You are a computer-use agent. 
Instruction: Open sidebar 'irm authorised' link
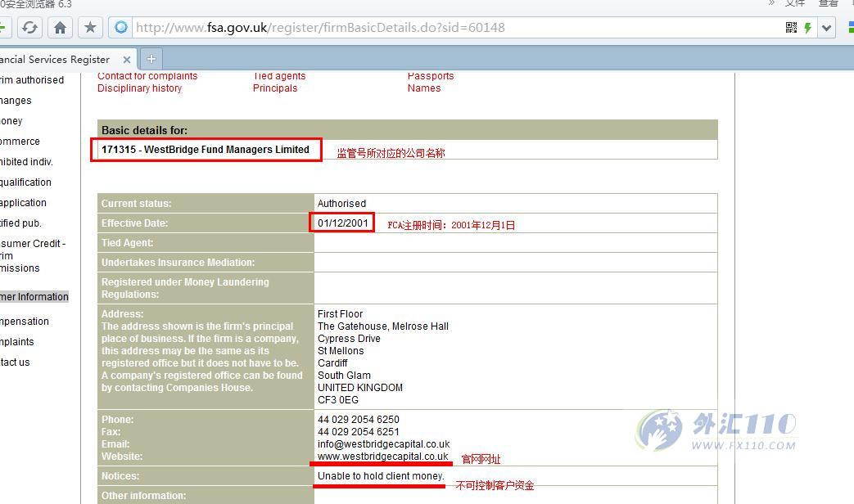32,80
